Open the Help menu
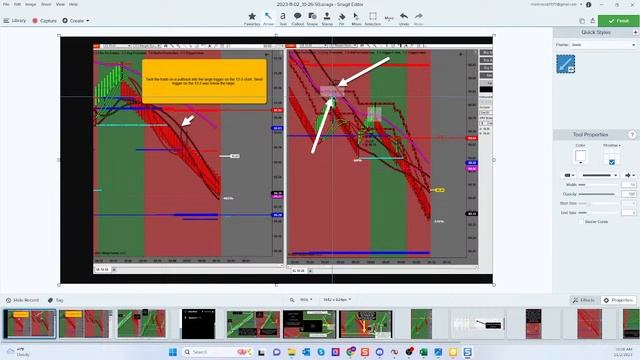Viewport: 640px width, 360px height. tap(73, 4)
